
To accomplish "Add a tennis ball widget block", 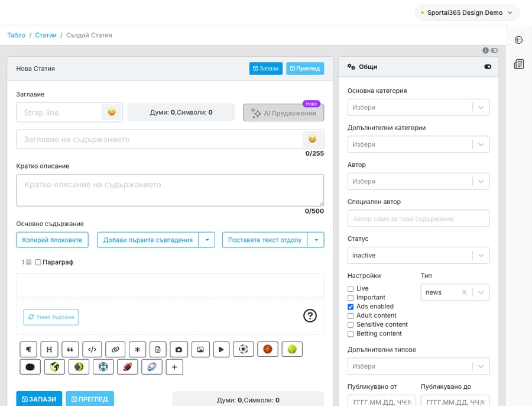I will 292,349.
